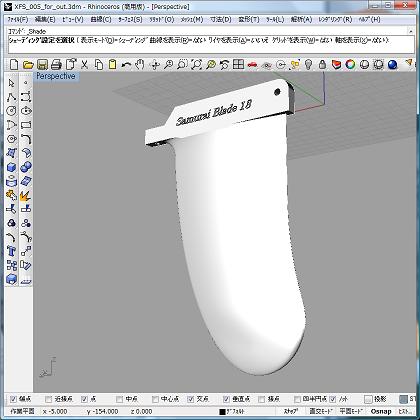Toggle the 直交モード status bar button

coord(322,411)
